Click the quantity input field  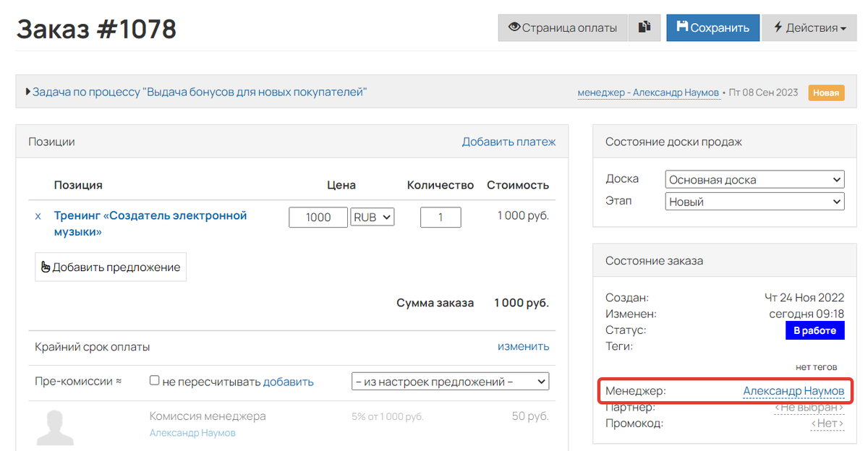tap(441, 217)
